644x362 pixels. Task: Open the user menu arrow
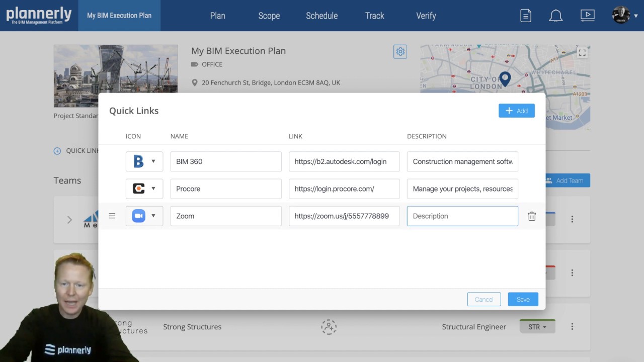[636, 16]
